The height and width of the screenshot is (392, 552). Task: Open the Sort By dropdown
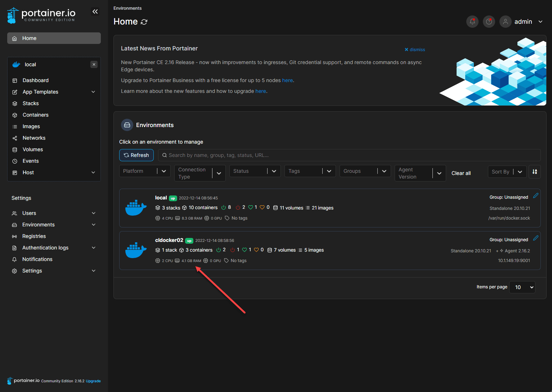click(507, 172)
